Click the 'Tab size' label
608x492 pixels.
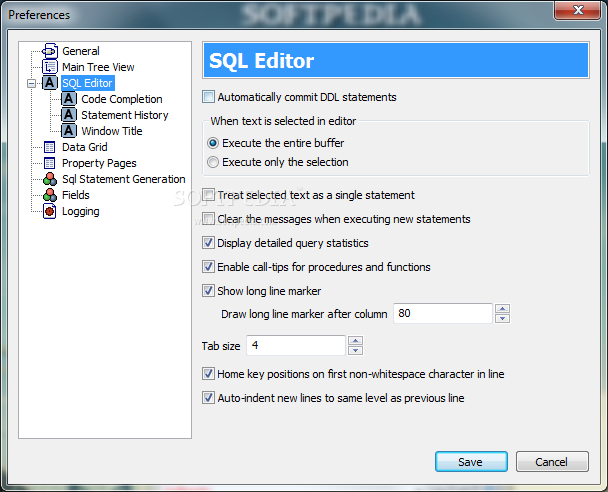coord(221,346)
